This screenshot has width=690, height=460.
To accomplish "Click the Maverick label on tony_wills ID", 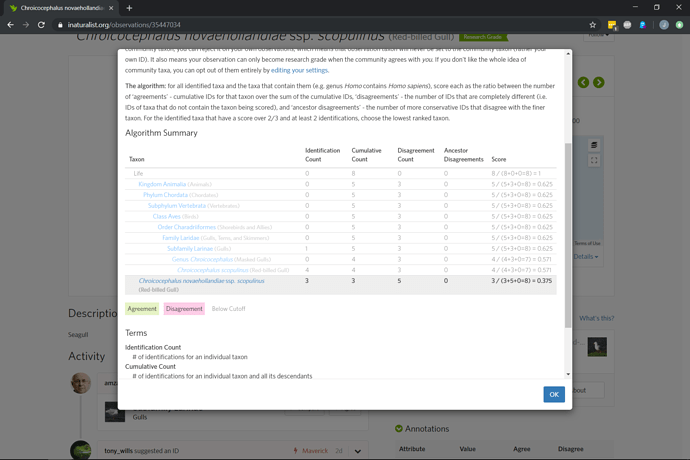I will point(315,451).
